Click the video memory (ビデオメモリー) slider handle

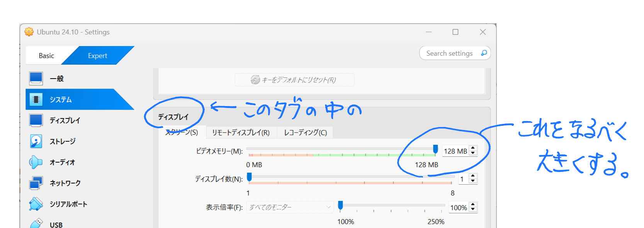point(435,149)
